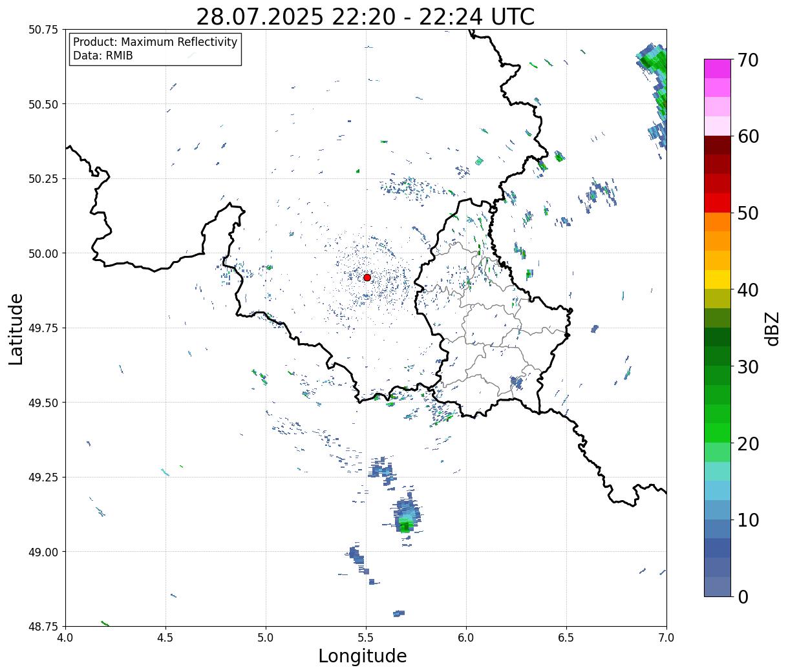Click the latitude tick label 50.25
Viewport: 788px width, 672px height.
coord(43,179)
